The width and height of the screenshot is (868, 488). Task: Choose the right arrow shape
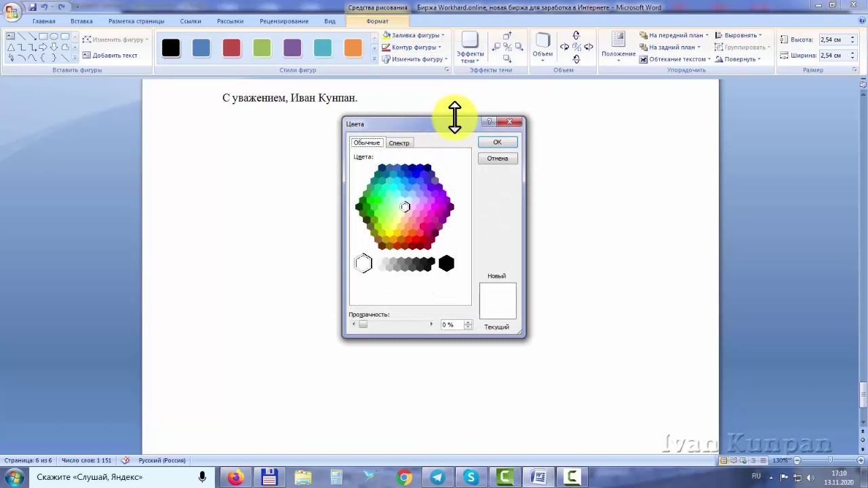tap(43, 47)
